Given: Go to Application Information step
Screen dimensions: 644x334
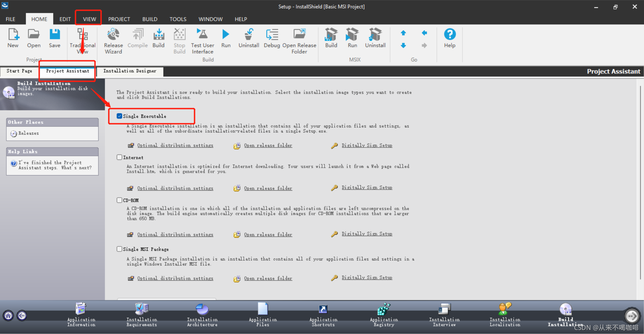Looking at the screenshot, I should tap(81, 315).
